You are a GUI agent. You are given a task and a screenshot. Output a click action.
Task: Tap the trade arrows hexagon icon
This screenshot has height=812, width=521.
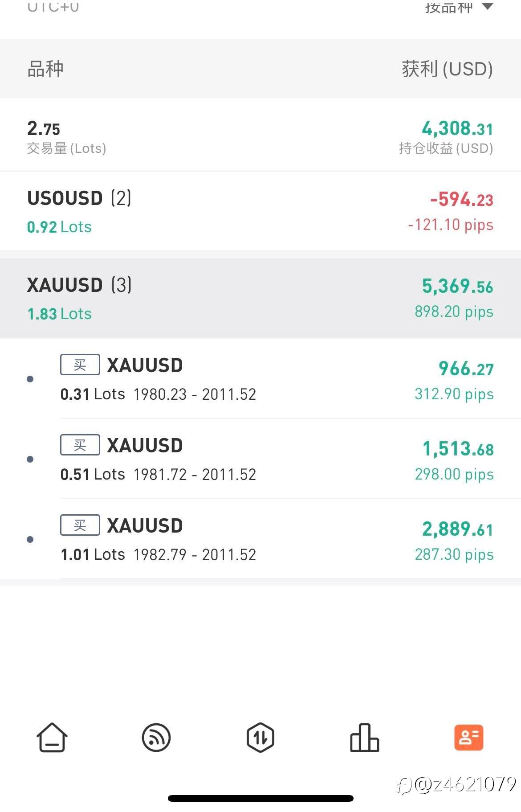[260, 738]
